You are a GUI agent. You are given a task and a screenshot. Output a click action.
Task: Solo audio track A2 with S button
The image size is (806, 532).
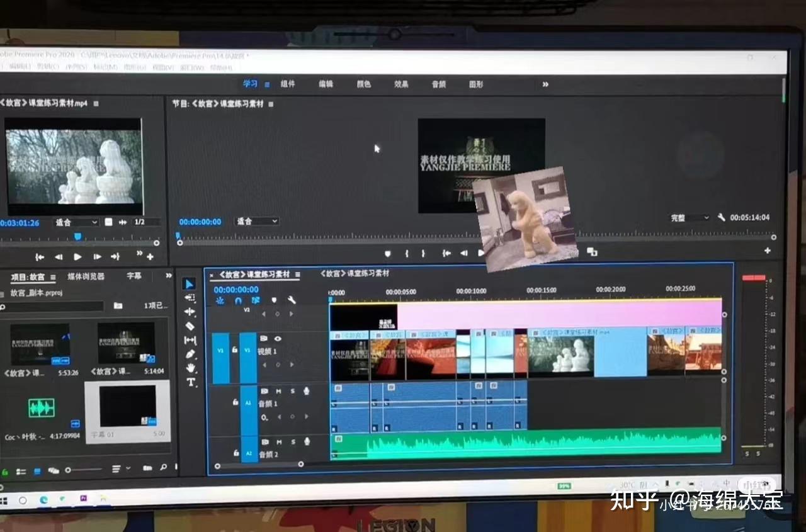coord(293,442)
